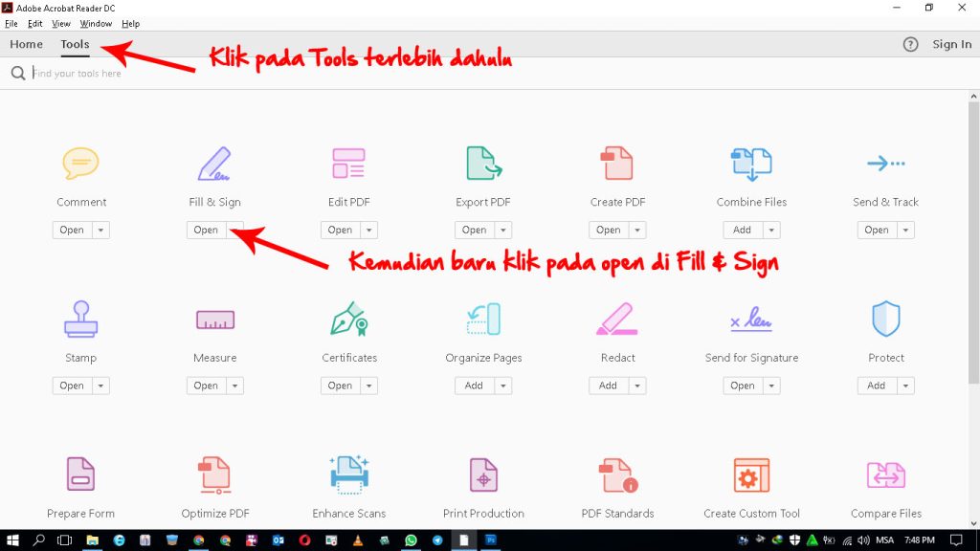980x551 pixels.
Task: Expand the Send & Track dropdown arrow
Action: pyautogui.click(x=905, y=230)
